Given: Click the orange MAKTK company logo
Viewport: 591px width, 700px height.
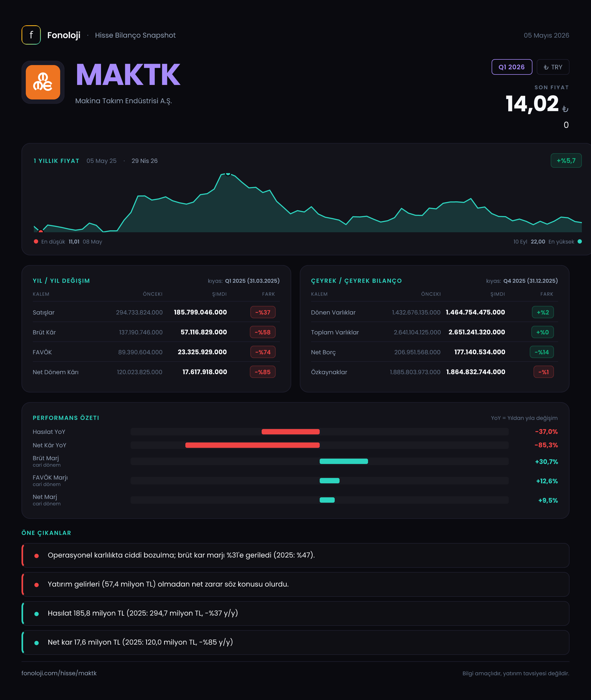Looking at the screenshot, I should (x=43, y=82).
